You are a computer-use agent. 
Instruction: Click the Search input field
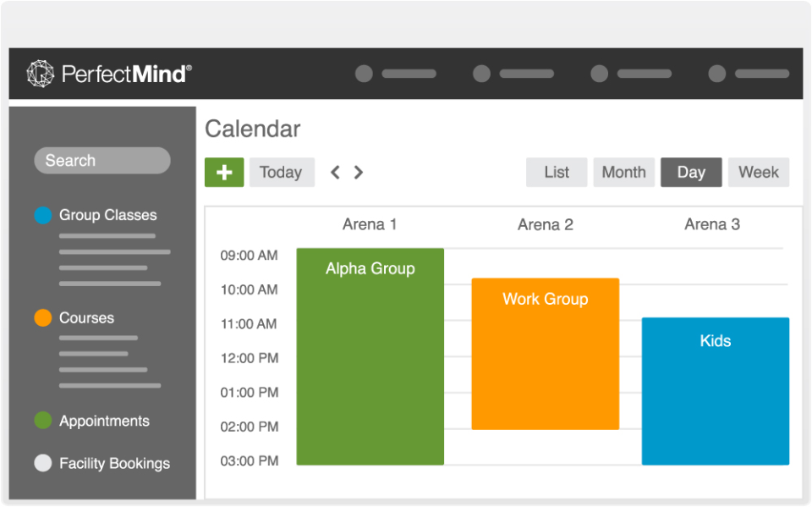[x=101, y=161]
